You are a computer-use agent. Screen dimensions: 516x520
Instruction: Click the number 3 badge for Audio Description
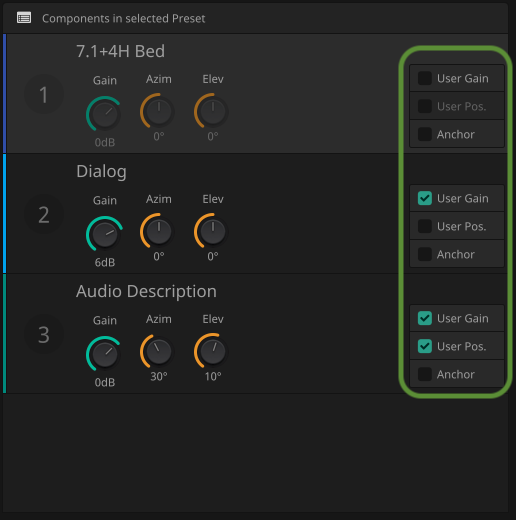pyautogui.click(x=44, y=335)
